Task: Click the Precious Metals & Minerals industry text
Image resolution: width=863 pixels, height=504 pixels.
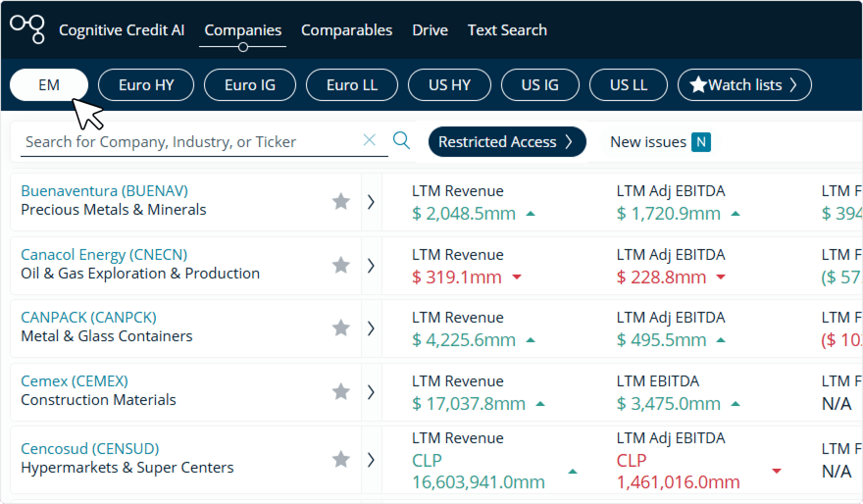Action: tap(114, 210)
